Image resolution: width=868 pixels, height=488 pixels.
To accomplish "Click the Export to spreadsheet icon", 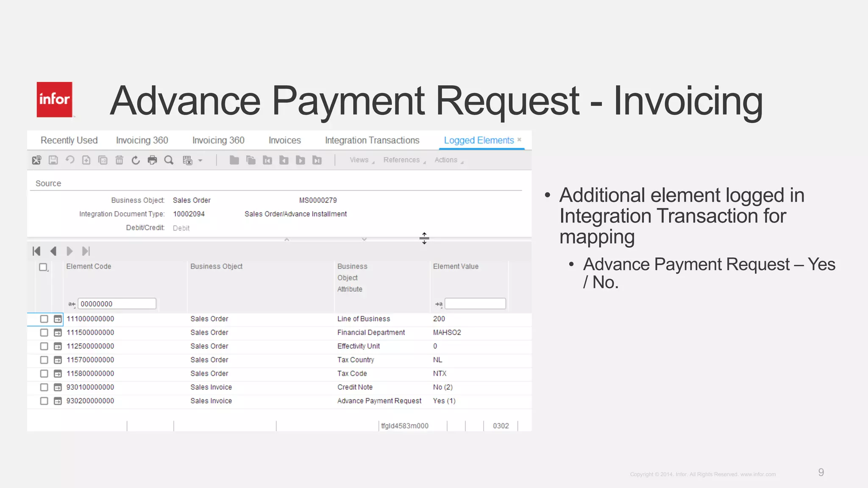I will point(187,160).
